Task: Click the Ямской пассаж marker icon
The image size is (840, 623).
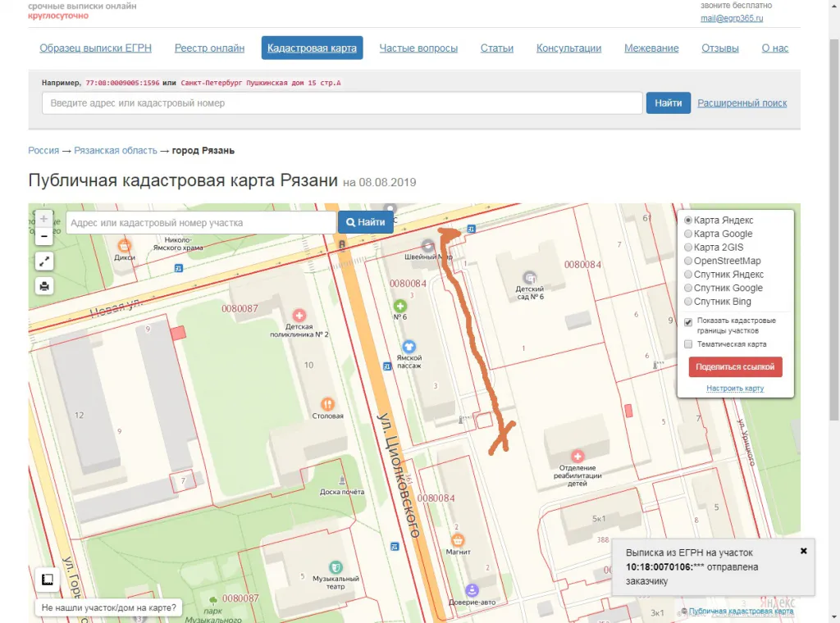Action: (x=409, y=347)
